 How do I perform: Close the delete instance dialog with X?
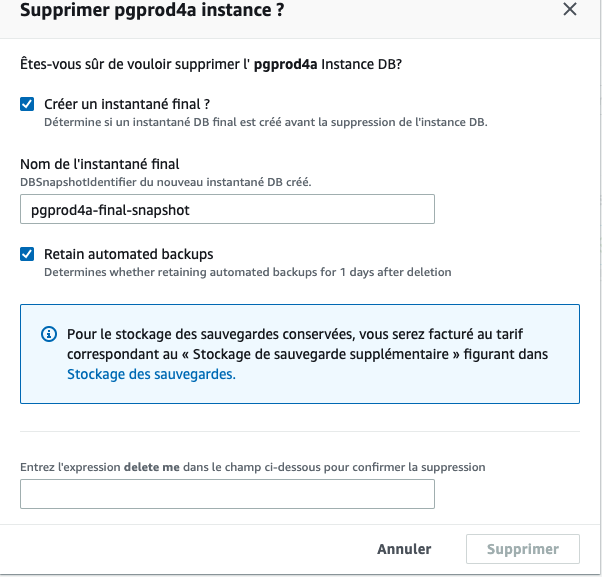570,10
